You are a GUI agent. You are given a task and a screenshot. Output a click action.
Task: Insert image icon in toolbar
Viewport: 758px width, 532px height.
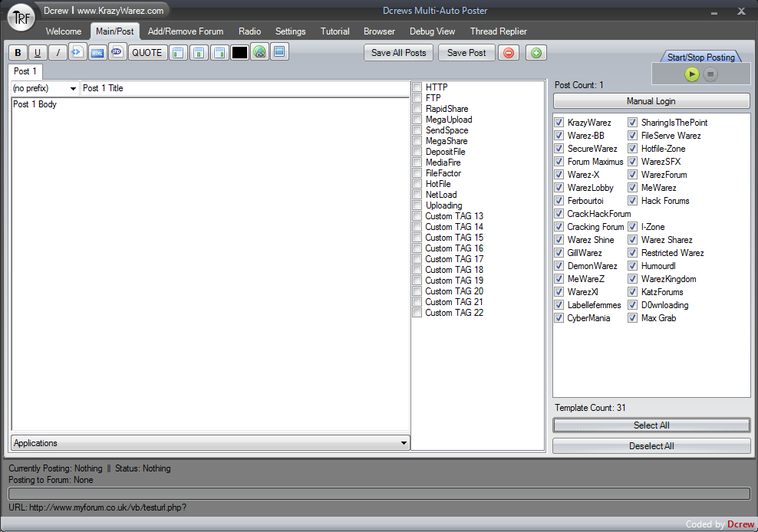(279, 51)
